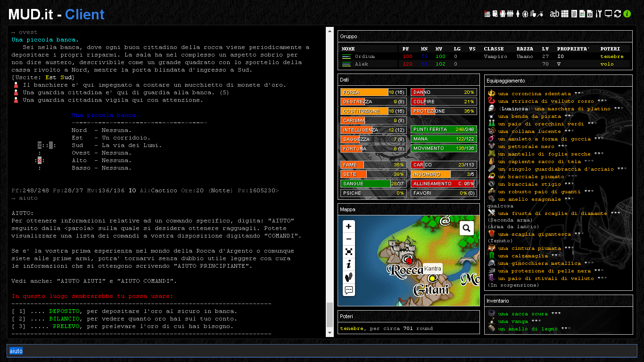Click 'un amuleto a forma di goccia'
This screenshot has width=644, height=362.
[544, 139]
